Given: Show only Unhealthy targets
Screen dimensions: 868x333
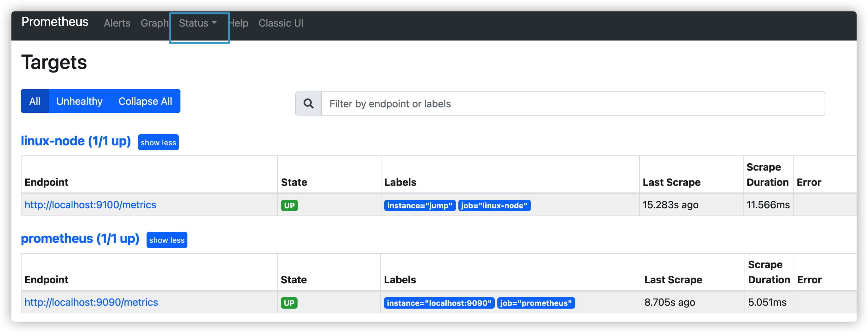Looking at the screenshot, I should point(79,101).
